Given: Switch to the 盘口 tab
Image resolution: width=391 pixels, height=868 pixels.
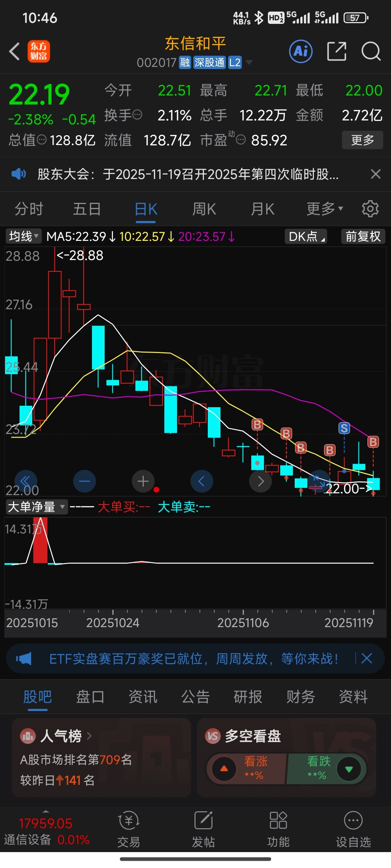Looking at the screenshot, I should pos(90,697).
